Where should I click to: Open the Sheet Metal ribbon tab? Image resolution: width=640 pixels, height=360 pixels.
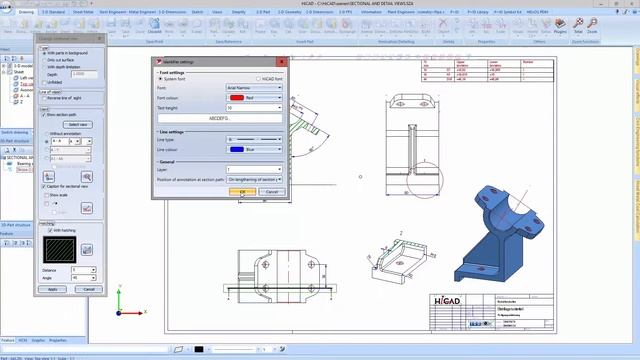tap(83, 12)
